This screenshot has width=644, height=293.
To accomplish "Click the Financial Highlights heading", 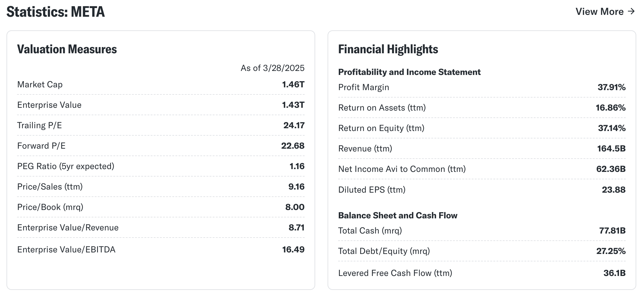I will [388, 49].
